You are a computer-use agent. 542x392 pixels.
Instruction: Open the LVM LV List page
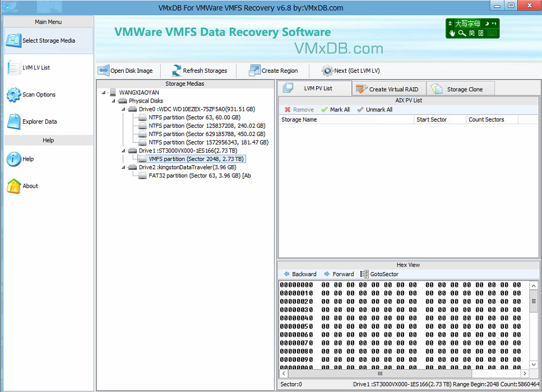[x=36, y=68]
